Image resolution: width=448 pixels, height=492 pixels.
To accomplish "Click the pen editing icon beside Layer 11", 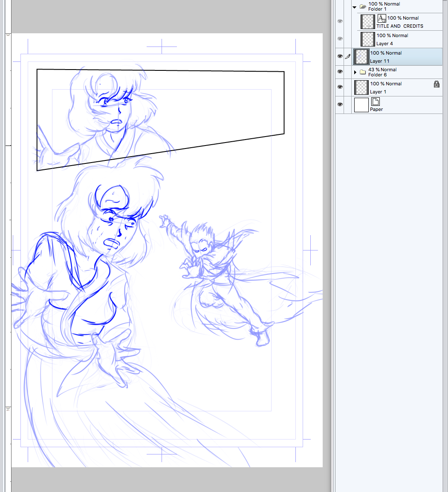I will (347, 56).
